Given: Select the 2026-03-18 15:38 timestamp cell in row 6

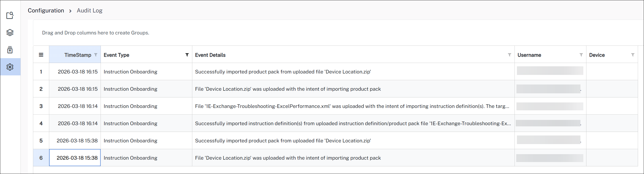Looking at the screenshot, I should pyautogui.click(x=75, y=158).
